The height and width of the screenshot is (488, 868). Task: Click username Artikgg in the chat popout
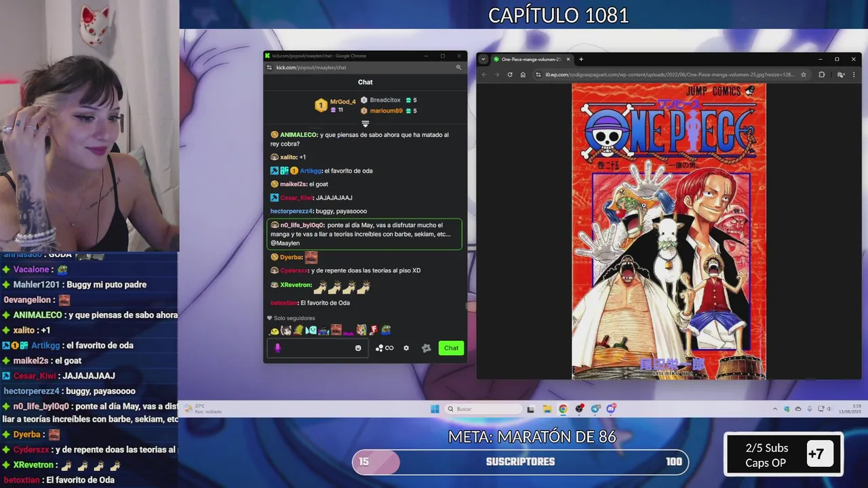coord(311,171)
